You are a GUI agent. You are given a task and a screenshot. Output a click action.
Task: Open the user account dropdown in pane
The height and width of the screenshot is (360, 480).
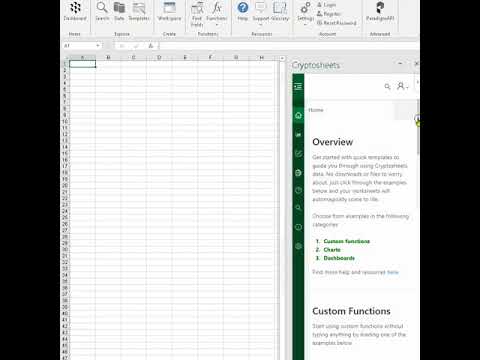click(402, 86)
